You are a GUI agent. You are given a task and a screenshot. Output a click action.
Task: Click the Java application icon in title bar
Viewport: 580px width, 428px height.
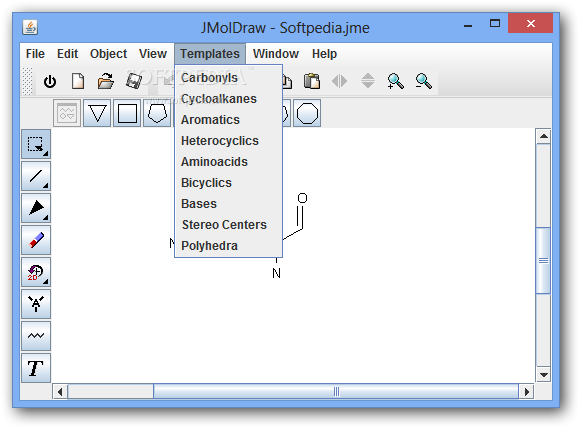click(30, 27)
